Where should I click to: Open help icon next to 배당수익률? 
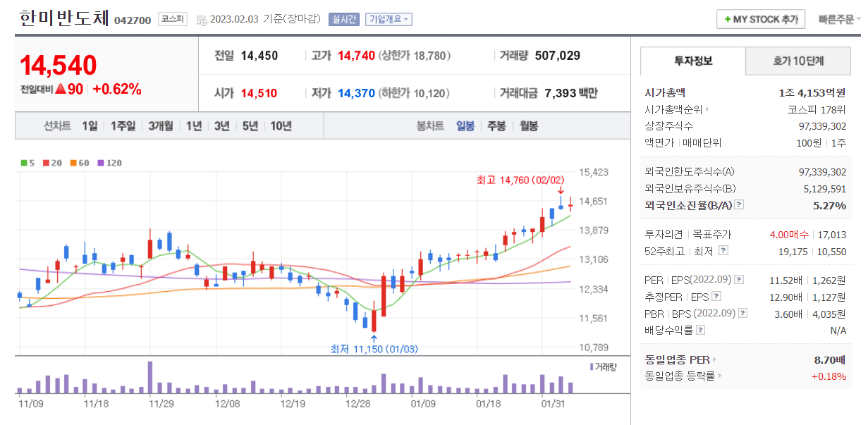tap(700, 329)
